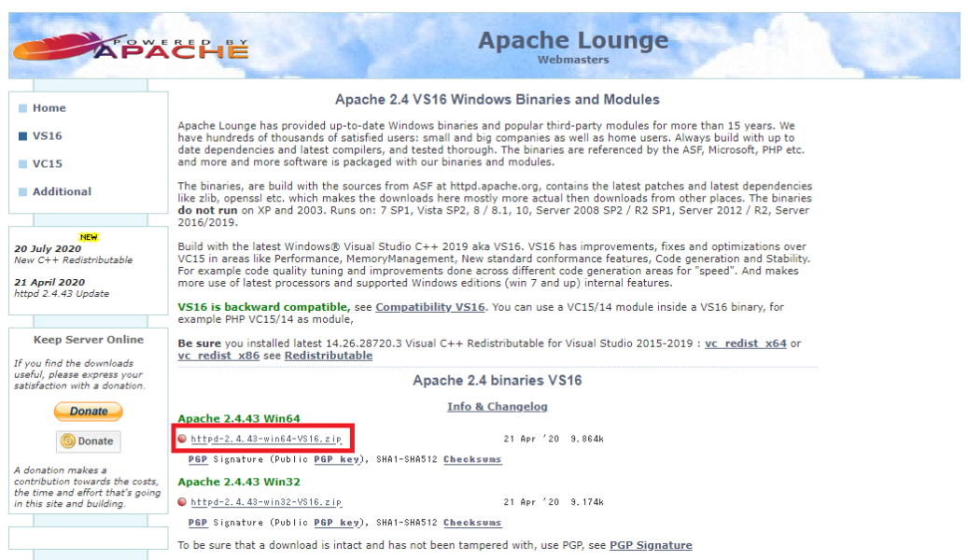
Task: Click the square icon next to VC15
Action: tap(22, 162)
